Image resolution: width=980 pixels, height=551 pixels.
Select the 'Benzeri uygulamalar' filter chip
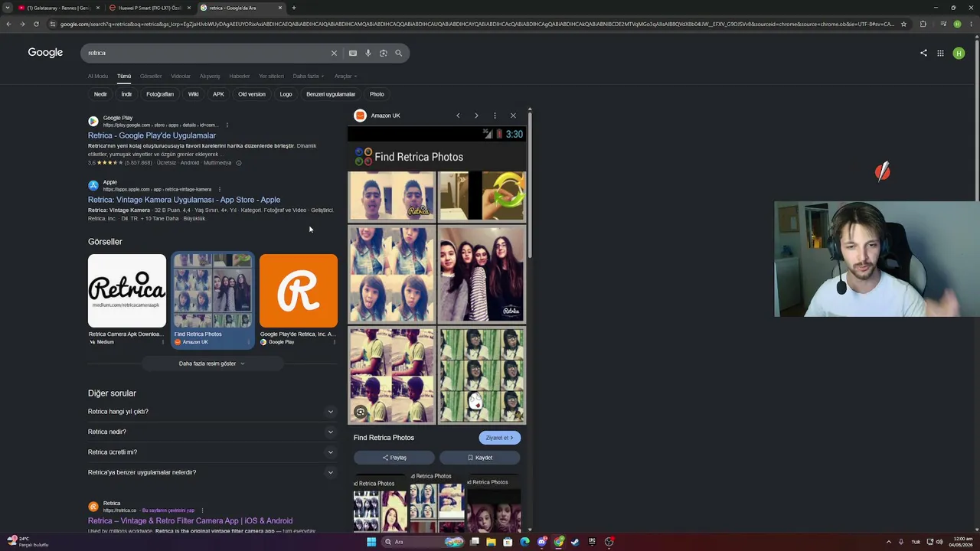331,94
